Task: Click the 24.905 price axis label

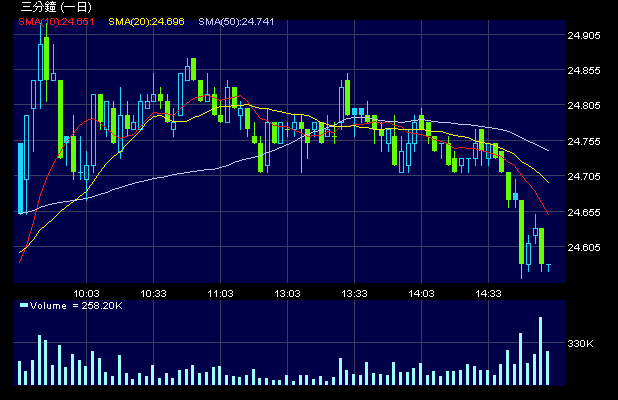Action: point(584,35)
